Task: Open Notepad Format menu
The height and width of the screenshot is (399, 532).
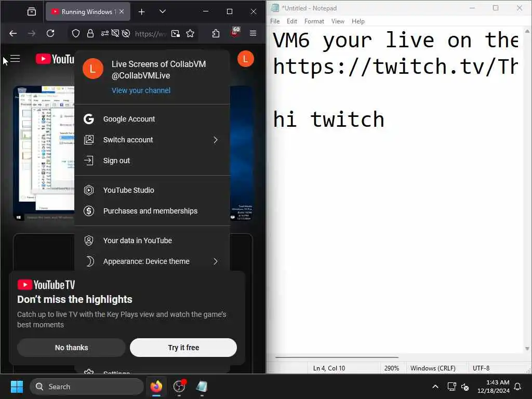Action: click(314, 21)
